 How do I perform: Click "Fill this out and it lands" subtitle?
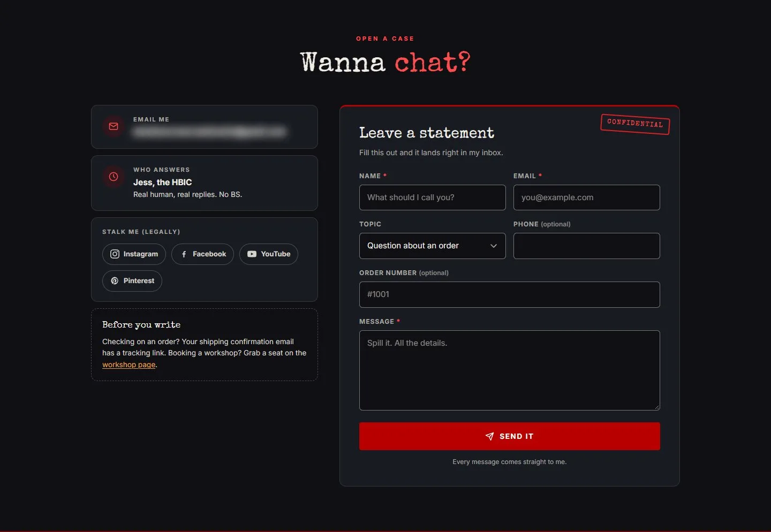(431, 153)
